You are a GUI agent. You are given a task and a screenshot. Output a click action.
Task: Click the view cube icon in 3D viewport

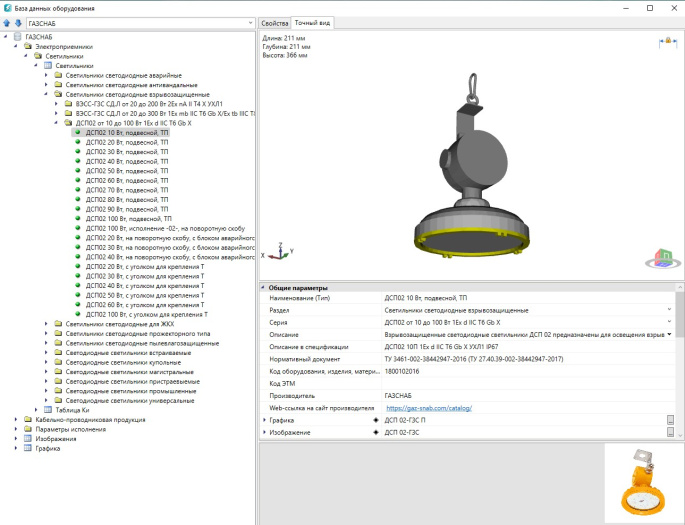coord(661,258)
